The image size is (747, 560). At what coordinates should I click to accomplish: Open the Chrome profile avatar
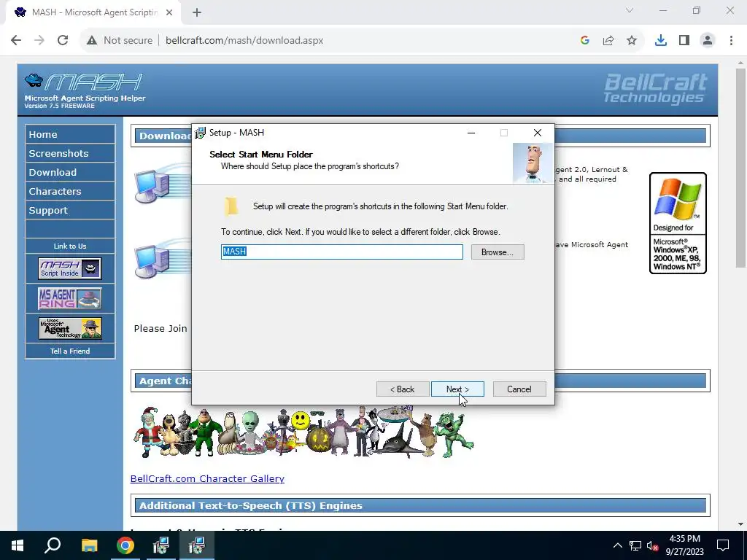coord(708,41)
